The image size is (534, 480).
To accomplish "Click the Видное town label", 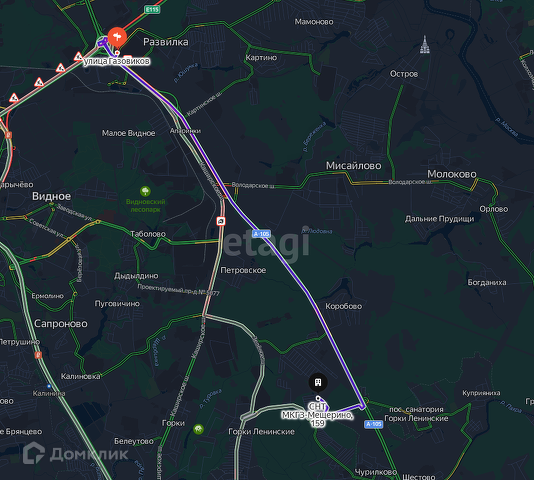I will pos(51,196).
